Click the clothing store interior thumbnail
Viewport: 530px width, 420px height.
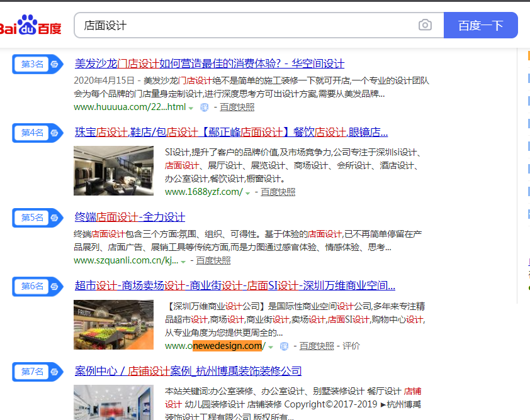(113, 170)
